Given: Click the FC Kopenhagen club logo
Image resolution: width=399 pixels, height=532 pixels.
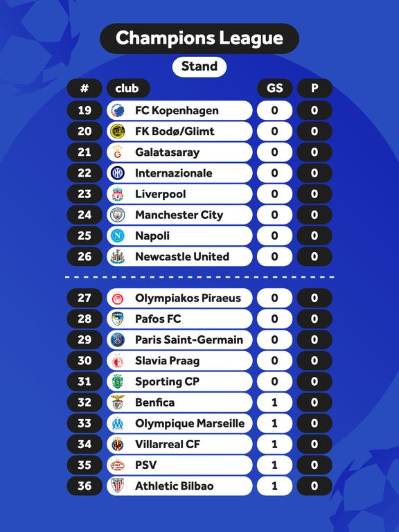Looking at the screenshot, I should 118,111.
